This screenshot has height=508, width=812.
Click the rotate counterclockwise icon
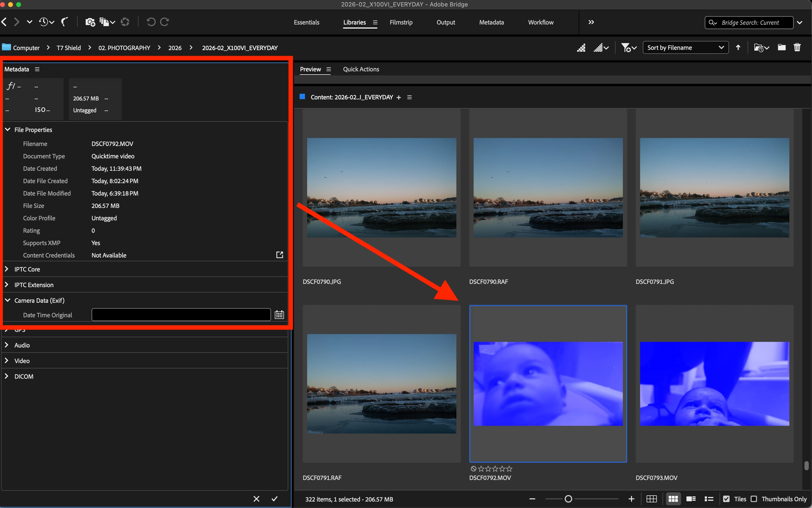151,22
